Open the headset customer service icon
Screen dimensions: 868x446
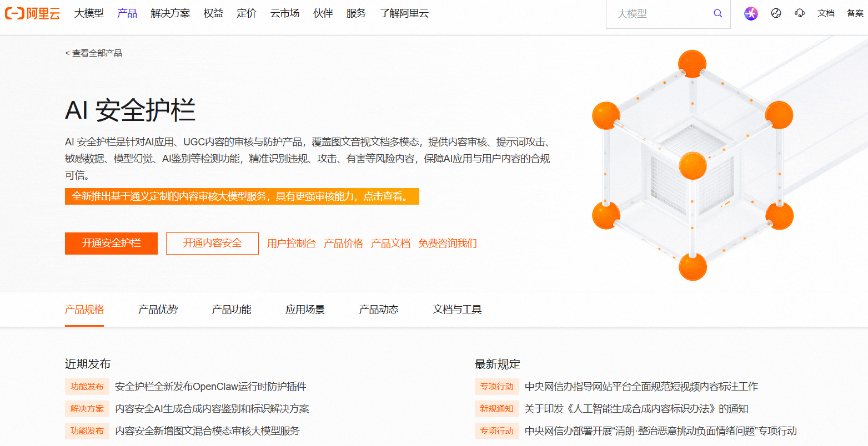coord(800,13)
